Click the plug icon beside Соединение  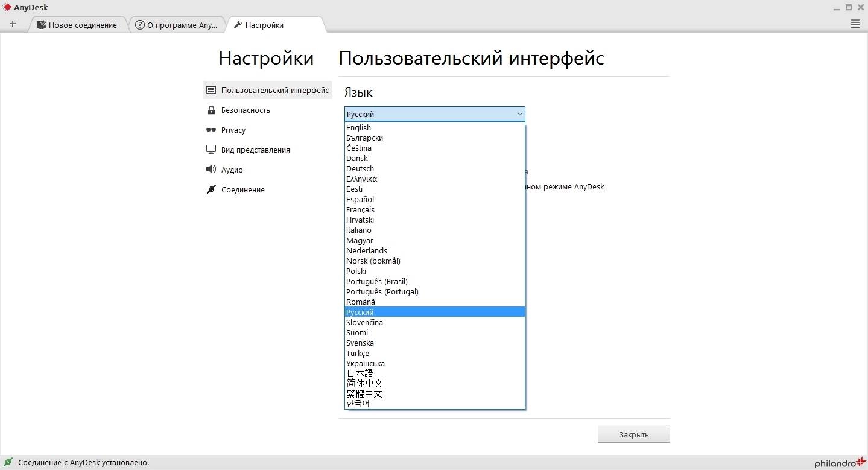[x=211, y=189]
